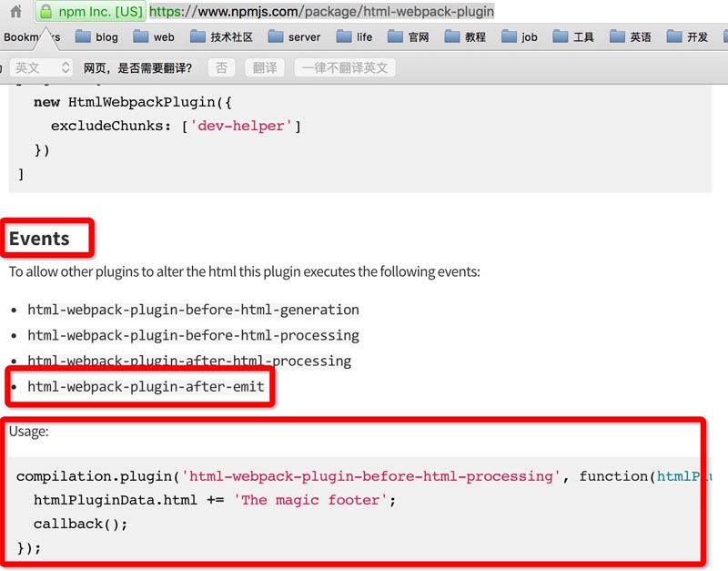Click the npmjs.com URL address field
This screenshot has height=571, width=728.
pyautogui.click(x=364, y=12)
